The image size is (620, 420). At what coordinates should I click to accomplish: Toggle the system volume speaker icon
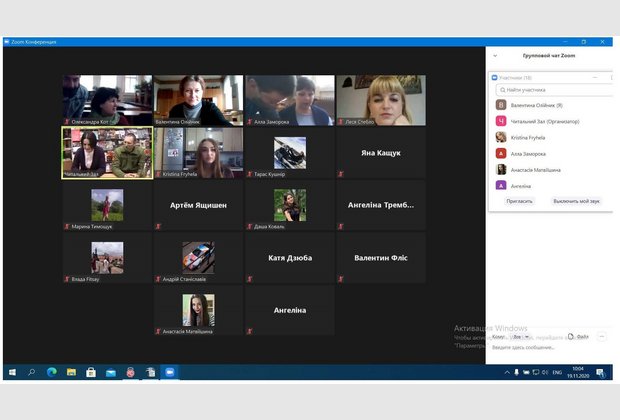(544, 372)
